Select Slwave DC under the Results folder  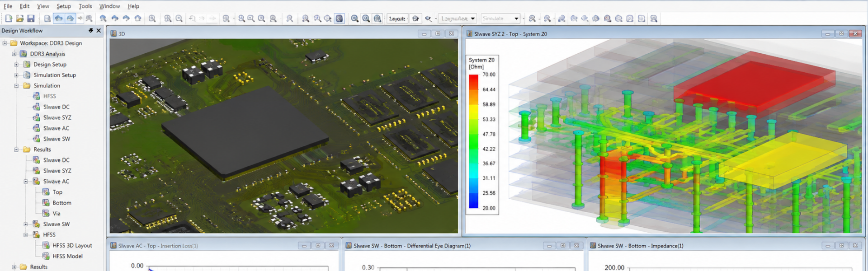tap(56, 160)
